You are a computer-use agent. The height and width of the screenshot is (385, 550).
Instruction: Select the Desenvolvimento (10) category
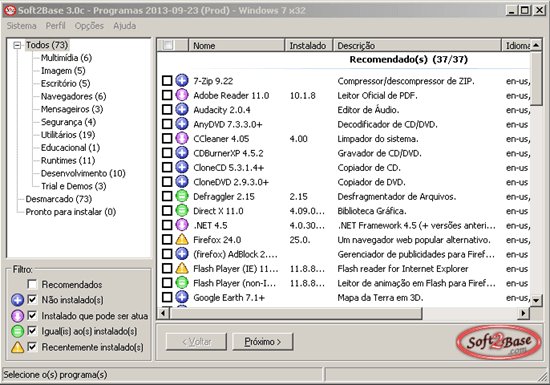[x=83, y=173]
